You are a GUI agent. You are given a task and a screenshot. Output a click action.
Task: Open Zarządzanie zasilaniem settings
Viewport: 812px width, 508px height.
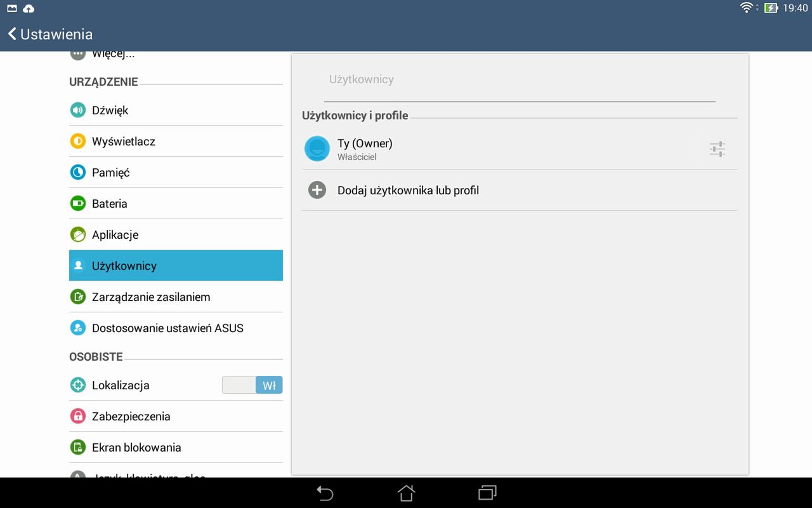(x=176, y=297)
